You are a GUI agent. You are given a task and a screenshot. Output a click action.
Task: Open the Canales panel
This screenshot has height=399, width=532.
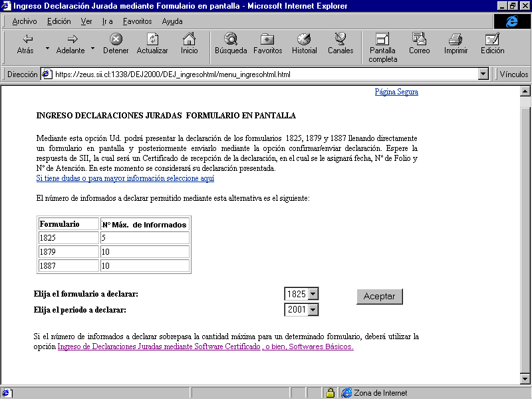click(340, 44)
